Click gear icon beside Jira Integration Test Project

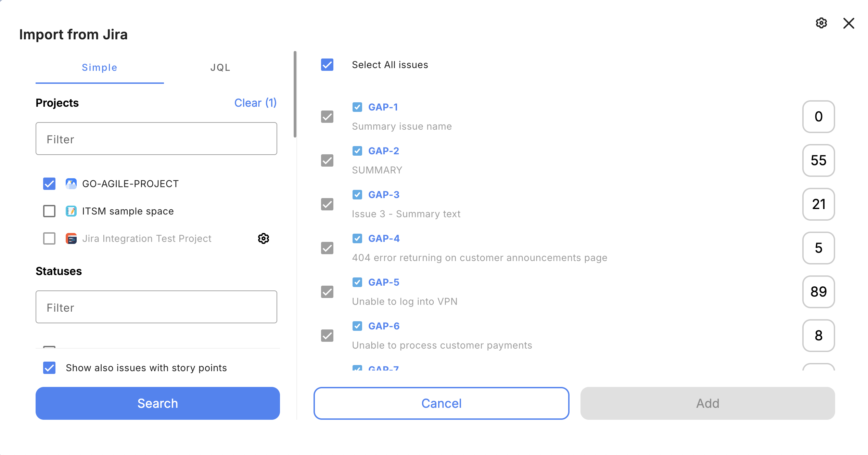[x=263, y=238]
